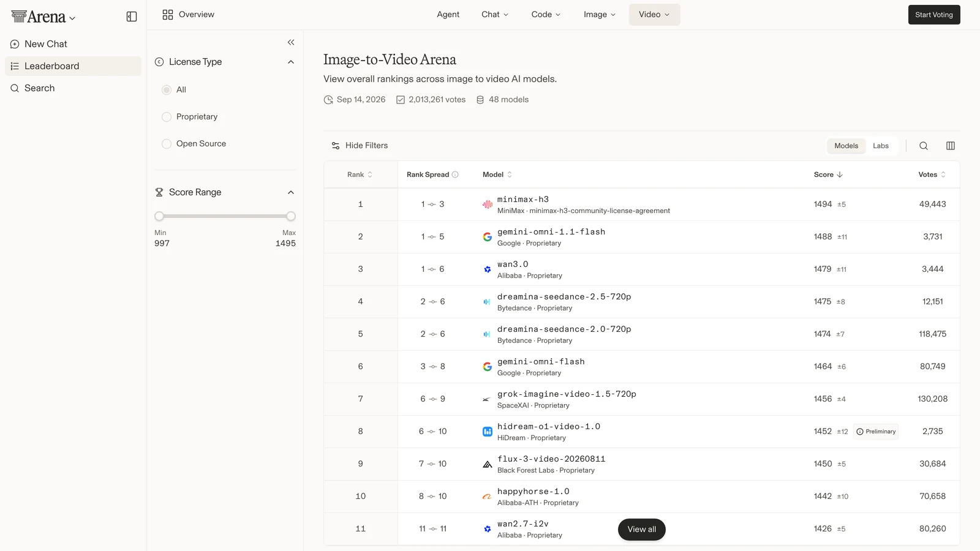
Task: Click the Bytedance logo beside dreamina-seedance-2.0-720p
Action: click(488, 334)
